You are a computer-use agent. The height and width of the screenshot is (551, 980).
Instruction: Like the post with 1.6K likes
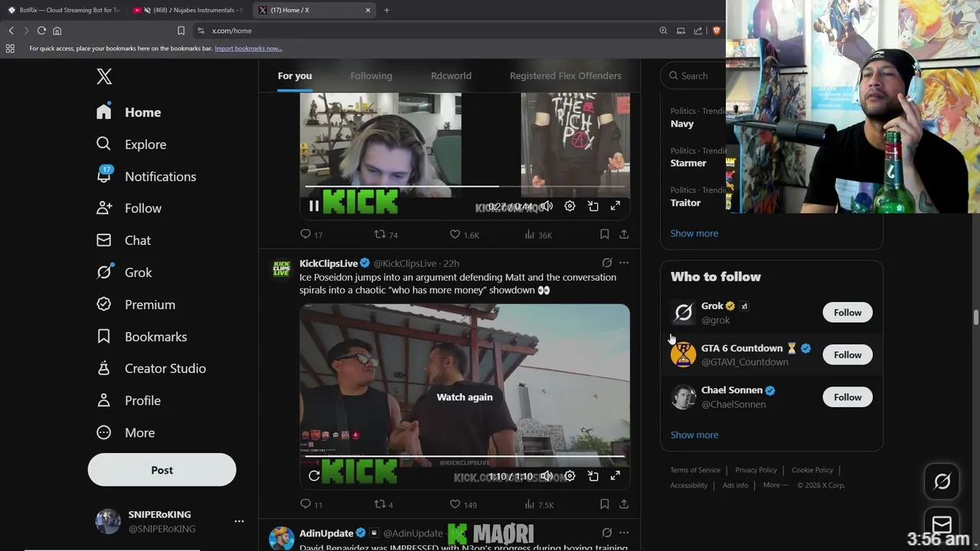tap(464, 234)
